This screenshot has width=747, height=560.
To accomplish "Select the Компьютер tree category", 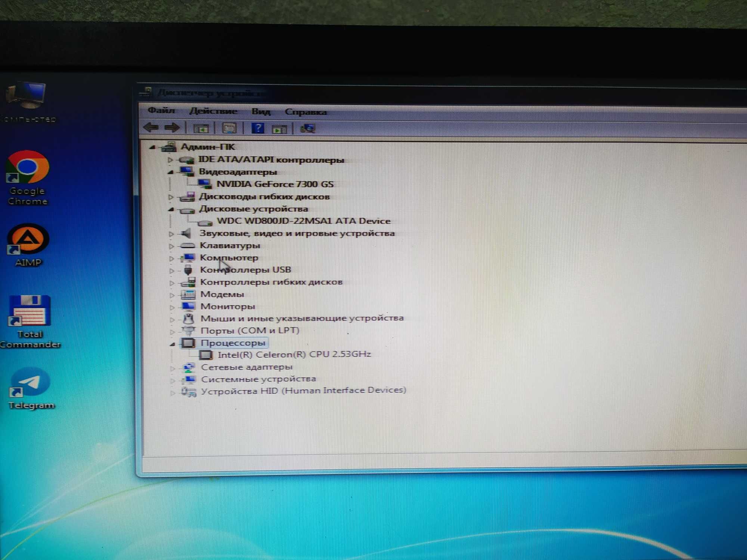I will [x=229, y=258].
